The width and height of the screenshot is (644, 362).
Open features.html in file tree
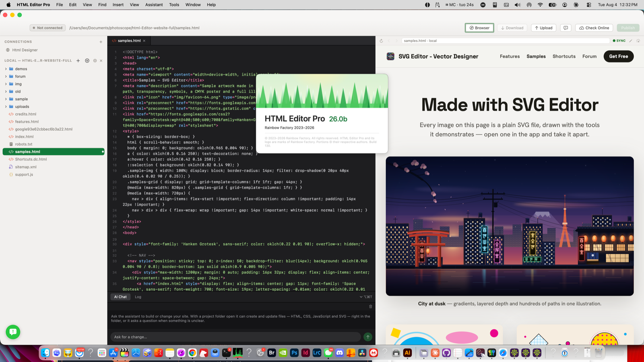click(27, 121)
